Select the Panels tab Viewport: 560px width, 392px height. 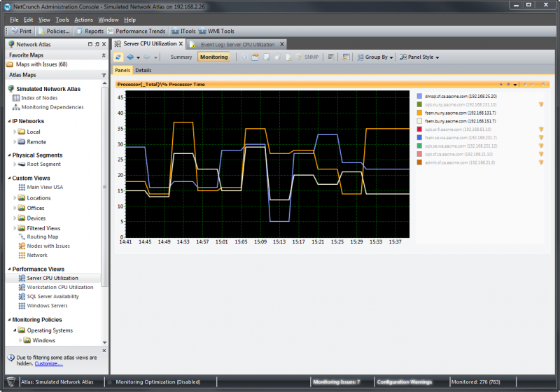coord(122,70)
